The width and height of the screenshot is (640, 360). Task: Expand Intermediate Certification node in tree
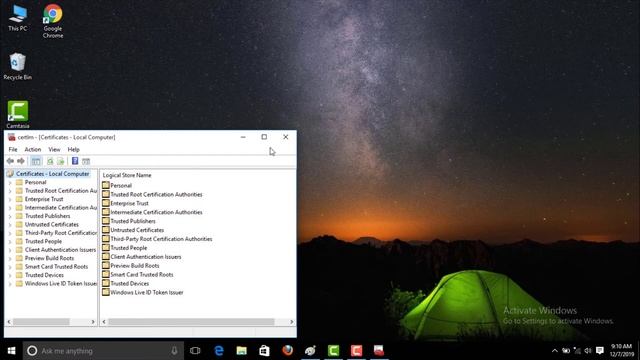(10, 208)
